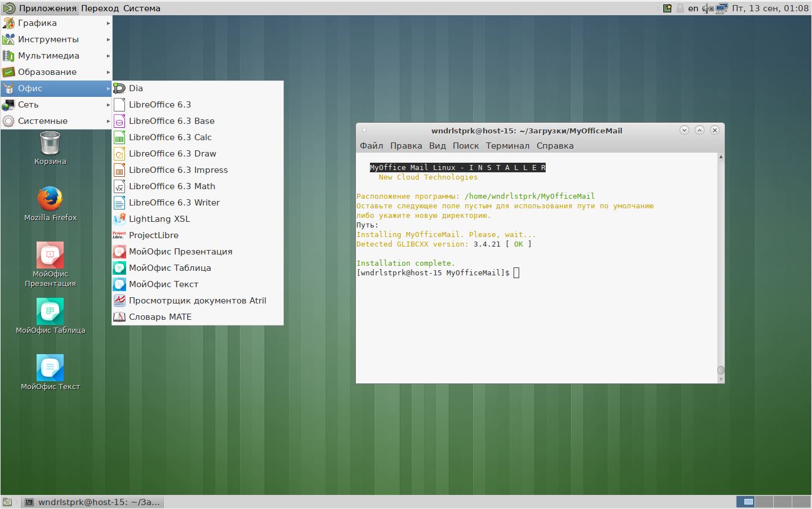Switch to the first workspace
Viewport: 812px width, 509px height.
[x=746, y=502]
